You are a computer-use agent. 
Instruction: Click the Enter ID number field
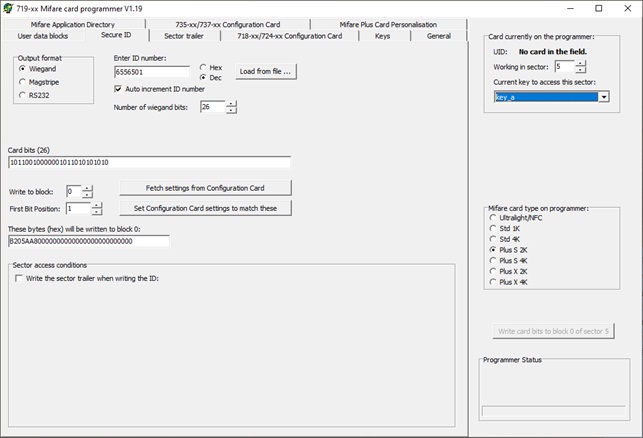tap(152, 72)
